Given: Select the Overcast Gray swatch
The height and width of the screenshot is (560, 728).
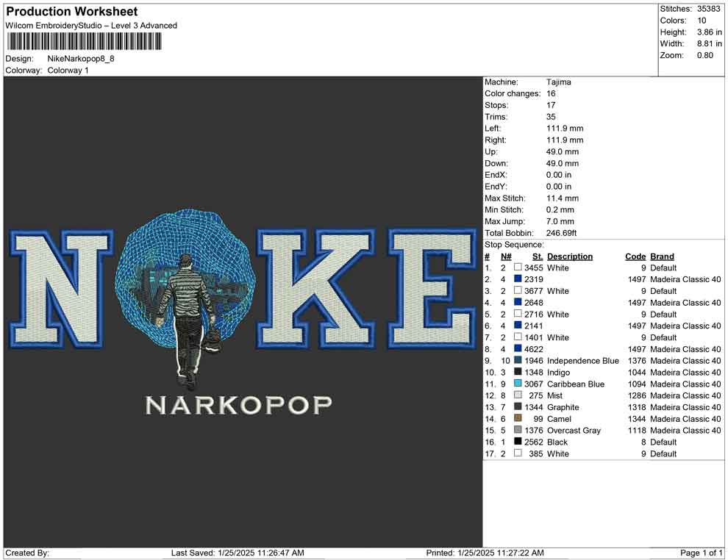Looking at the screenshot, I should coord(517,431).
